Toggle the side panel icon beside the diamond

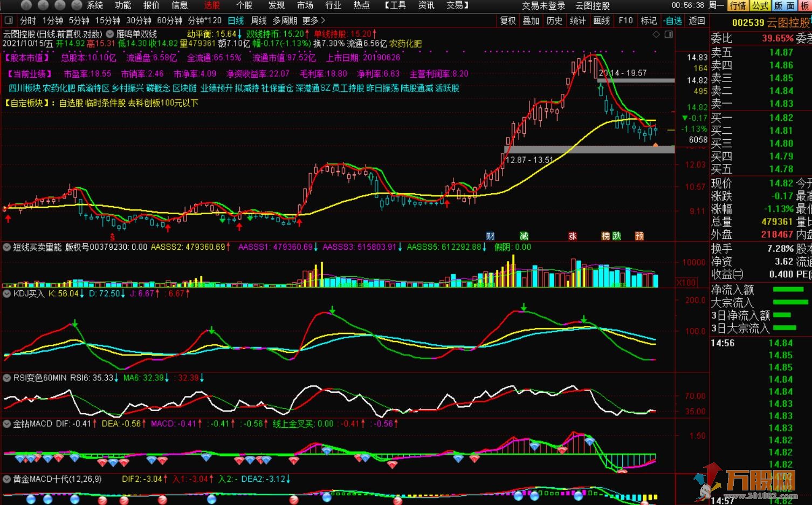[669, 34]
